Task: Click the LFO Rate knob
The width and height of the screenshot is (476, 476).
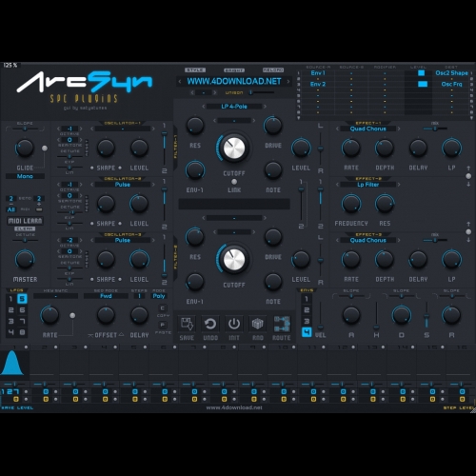Action: point(50,315)
